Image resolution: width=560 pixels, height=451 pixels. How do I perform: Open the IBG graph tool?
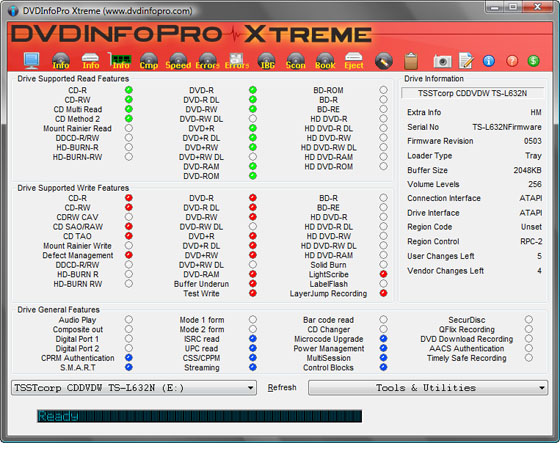[266, 61]
